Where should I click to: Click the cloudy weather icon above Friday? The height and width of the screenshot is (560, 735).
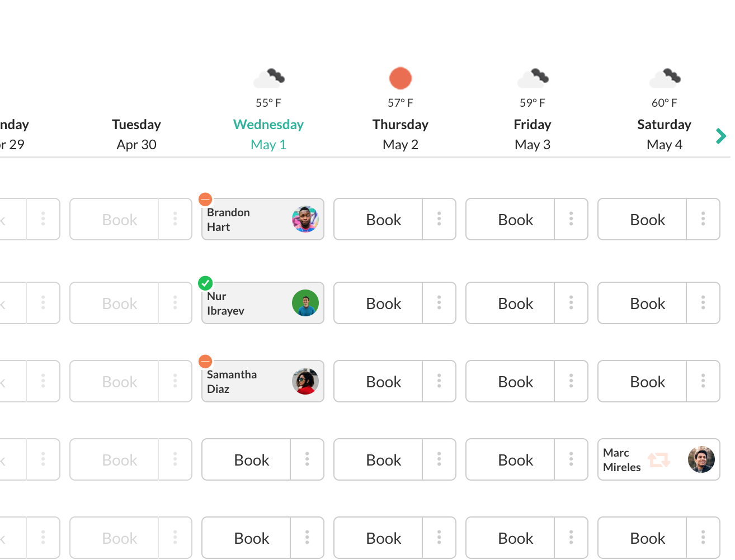pyautogui.click(x=533, y=78)
